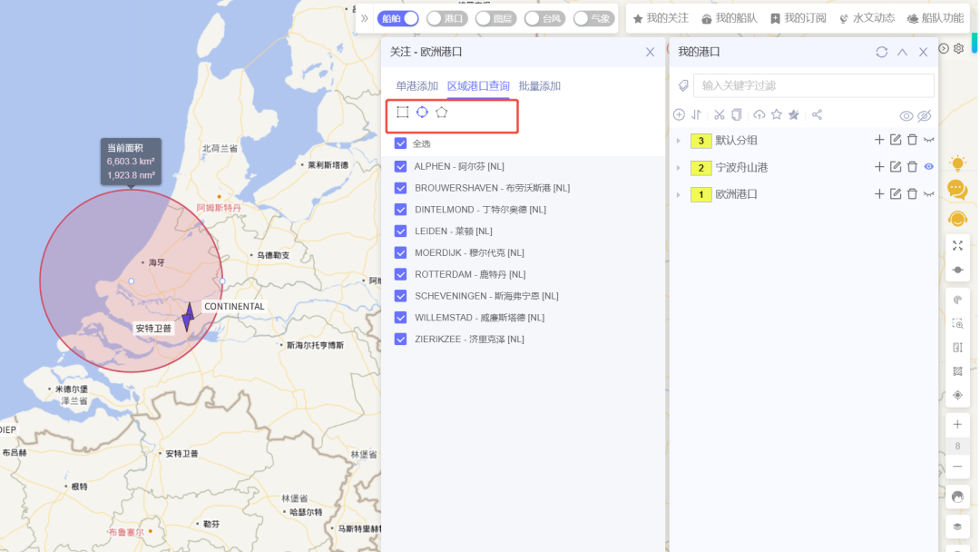Open the 批量添加 tab

(540, 86)
